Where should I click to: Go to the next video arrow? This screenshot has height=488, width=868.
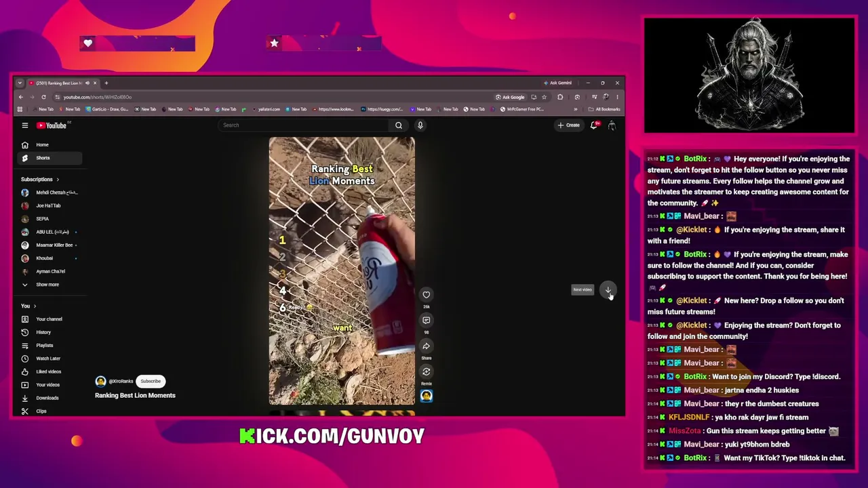click(x=608, y=290)
